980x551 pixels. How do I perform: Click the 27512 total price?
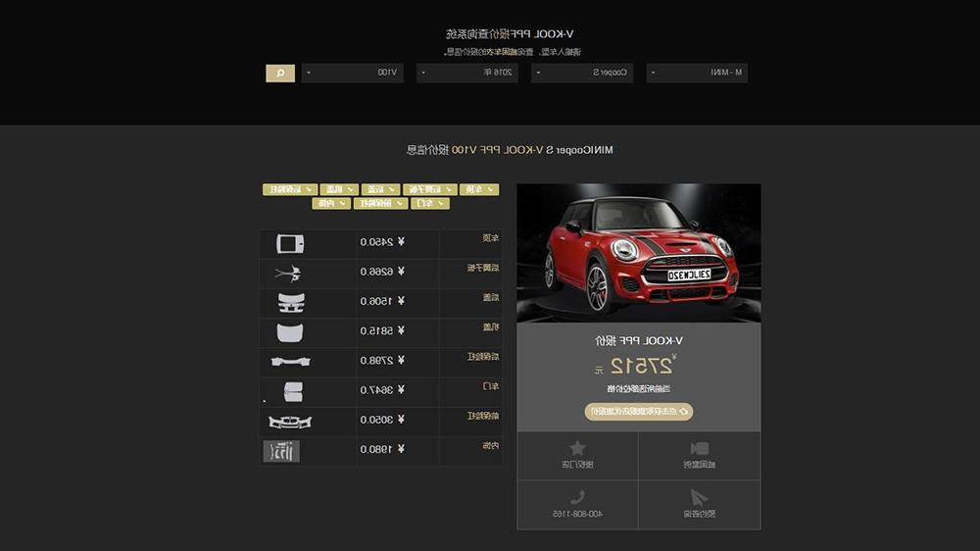641,366
